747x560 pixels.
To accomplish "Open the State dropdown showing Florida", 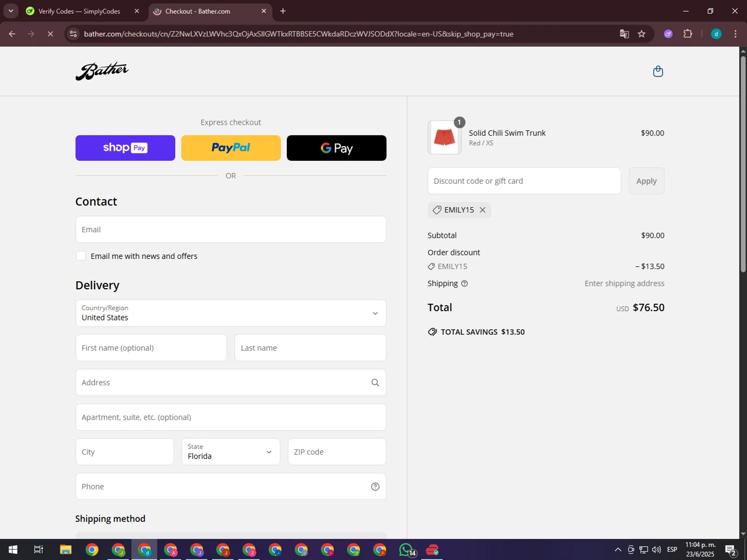I will pos(231,452).
